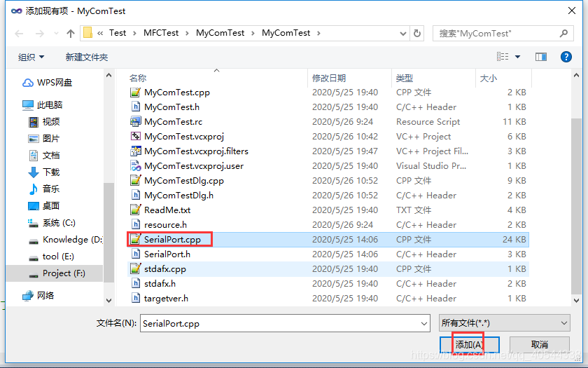Select 桌面 in the navigation pane
The height and width of the screenshot is (368, 588).
tap(51, 206)
